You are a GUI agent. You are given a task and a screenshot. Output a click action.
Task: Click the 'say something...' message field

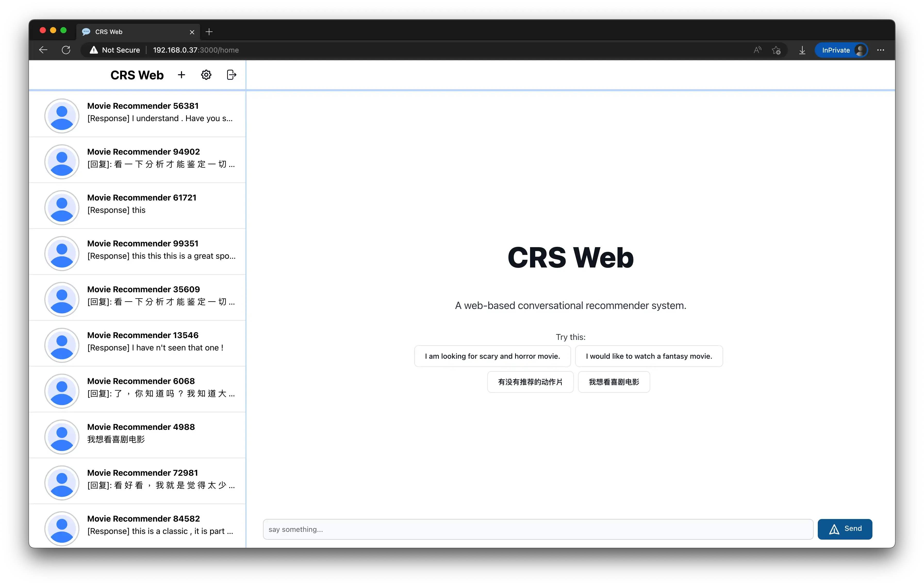(x=538, y=529)
